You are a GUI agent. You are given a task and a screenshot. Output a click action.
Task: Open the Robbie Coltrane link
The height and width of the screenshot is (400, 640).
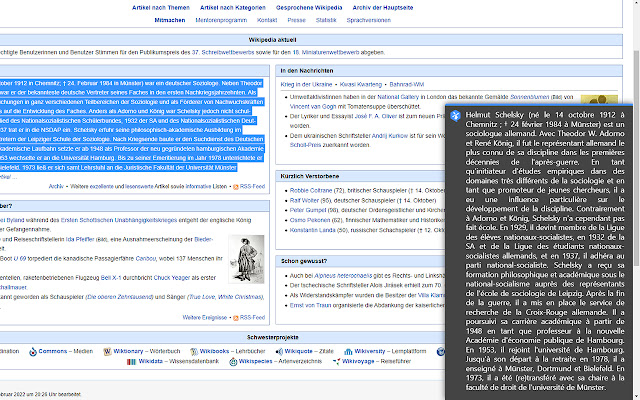pos(311,191)
